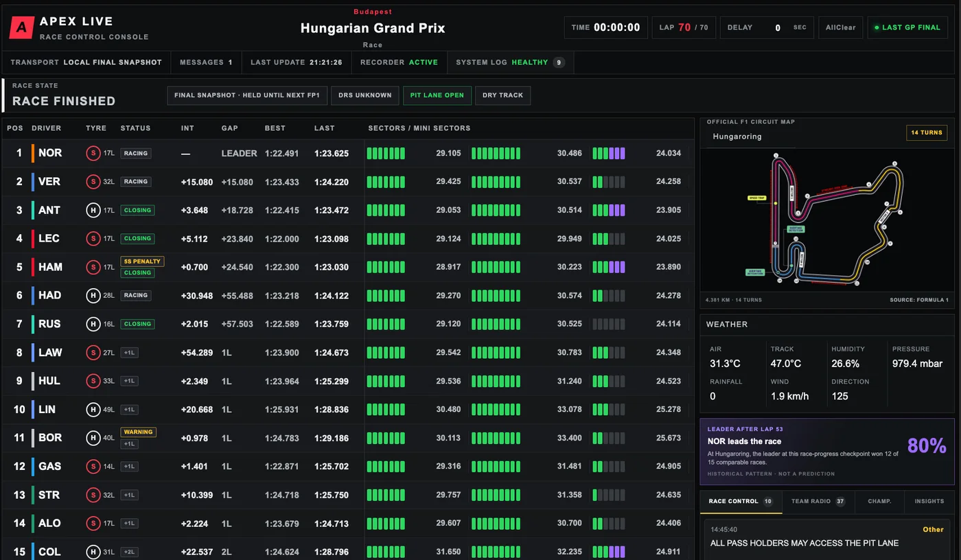Click the DRIVER column header

pos(47,128)
